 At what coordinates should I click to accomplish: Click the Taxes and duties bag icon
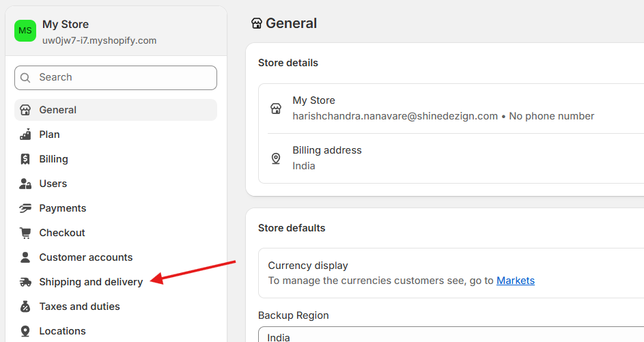click(25, 307)
